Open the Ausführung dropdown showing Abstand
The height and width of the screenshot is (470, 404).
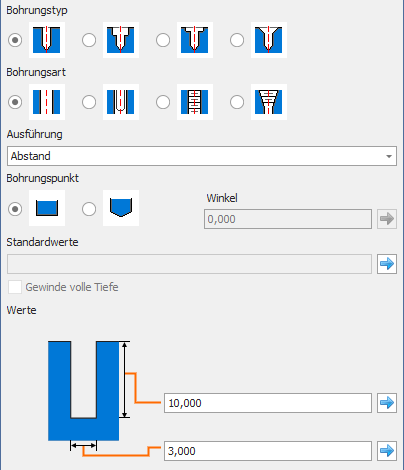click(x=202, y=156)
